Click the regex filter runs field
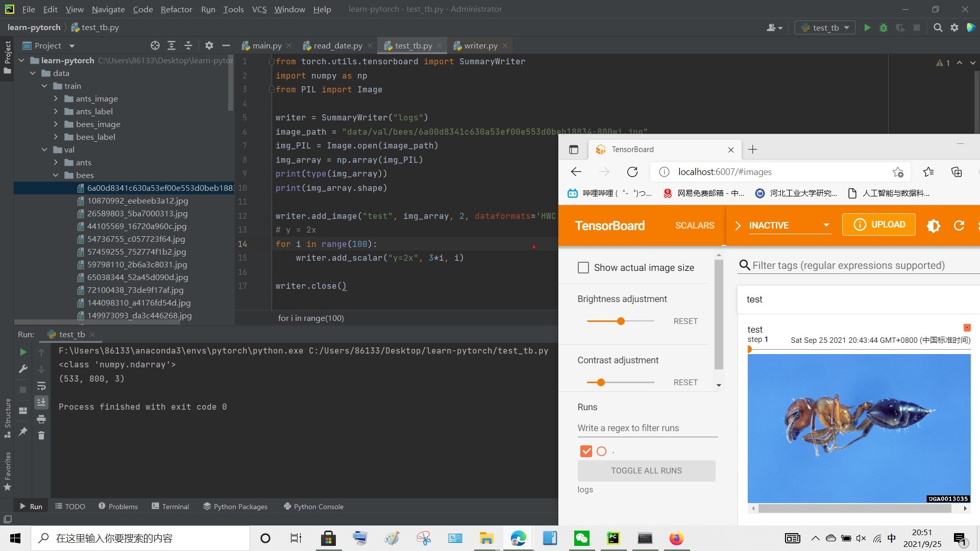The height and width of the screenshot is (551, 980). click(x=647, y=428)
